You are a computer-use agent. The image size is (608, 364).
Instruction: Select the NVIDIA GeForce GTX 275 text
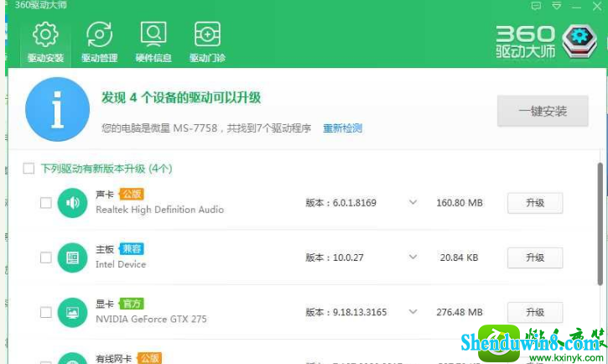[x=151, y=319]
